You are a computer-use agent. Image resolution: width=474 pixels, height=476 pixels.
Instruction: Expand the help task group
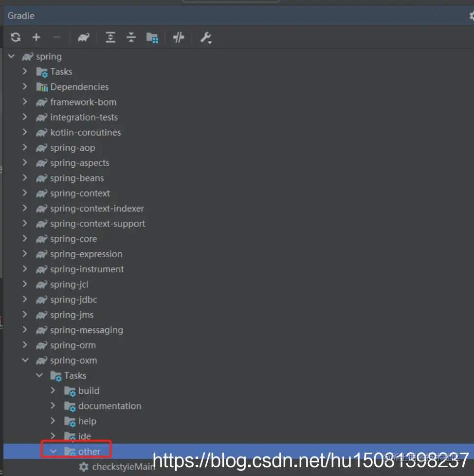(53, 421)
